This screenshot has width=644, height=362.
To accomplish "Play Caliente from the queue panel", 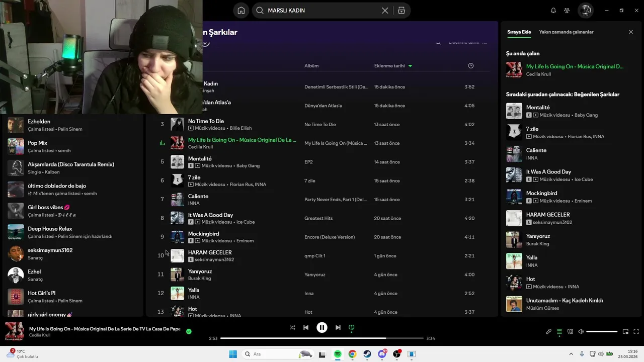I will (571, 154).
